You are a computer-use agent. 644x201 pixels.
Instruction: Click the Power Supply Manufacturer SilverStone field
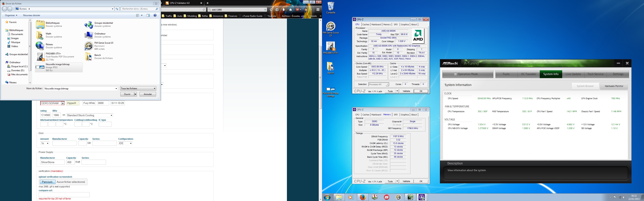pos(52,162)
